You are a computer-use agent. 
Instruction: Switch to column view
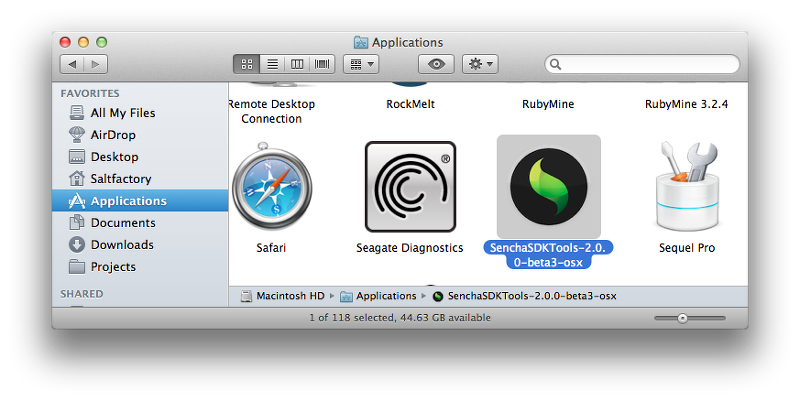[x=297, y=64]
